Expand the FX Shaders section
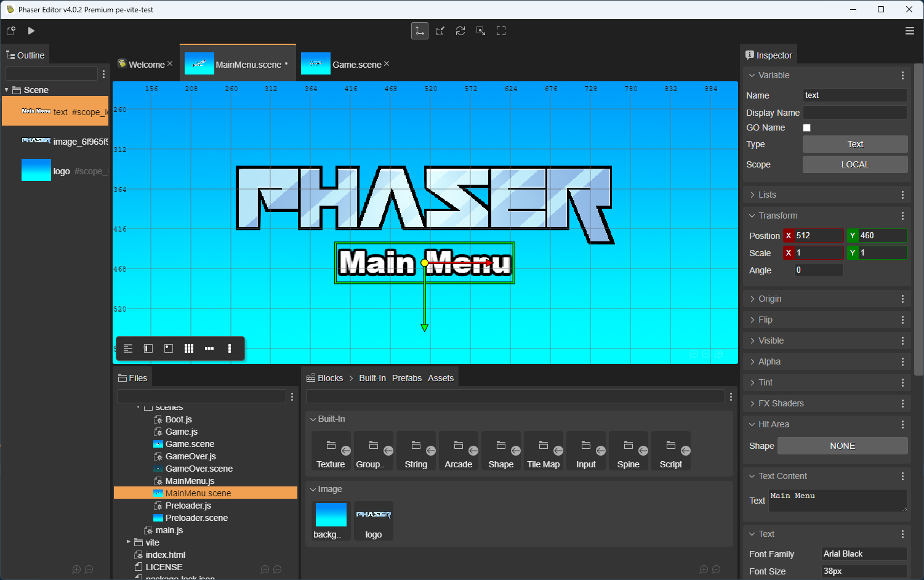Viewport: 924px width, 580px height. (x=752, y=403)
